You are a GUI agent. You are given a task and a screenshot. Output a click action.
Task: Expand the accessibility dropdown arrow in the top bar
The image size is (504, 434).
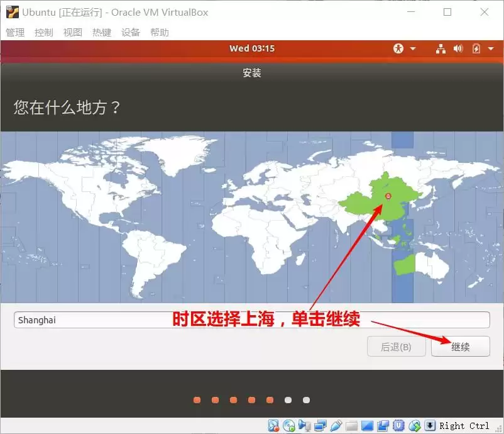[x=413, y=48]
